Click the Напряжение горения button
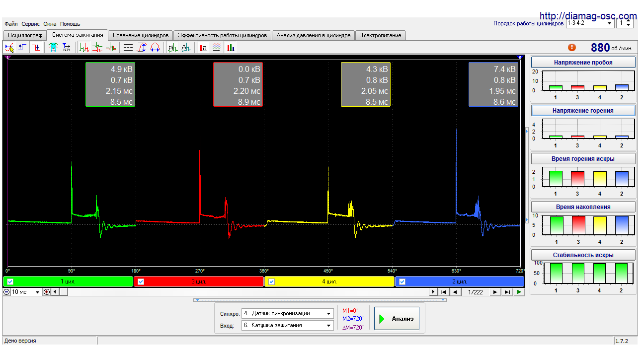Image resolution: width=644 pixels, height=347 pixels. [583, 111]
